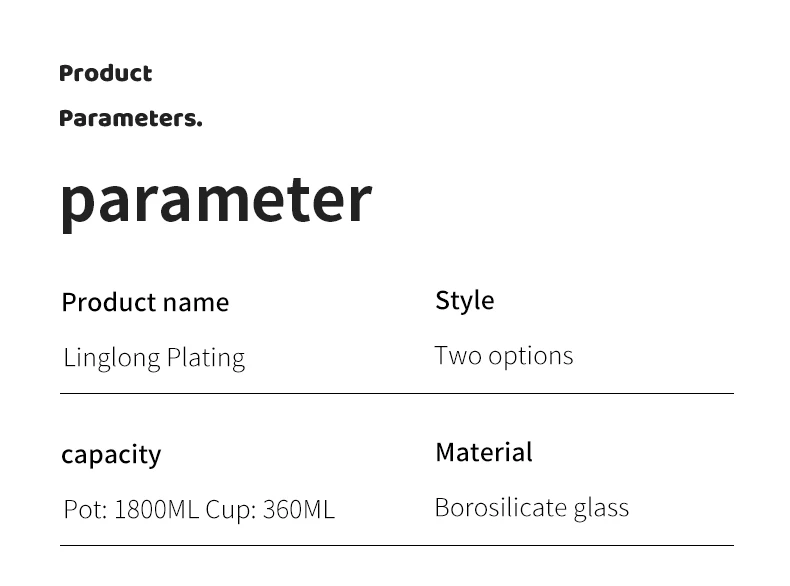Viewport: 790px width, 586px height.
Task: Click the word "Plating"
Action: 206,358
